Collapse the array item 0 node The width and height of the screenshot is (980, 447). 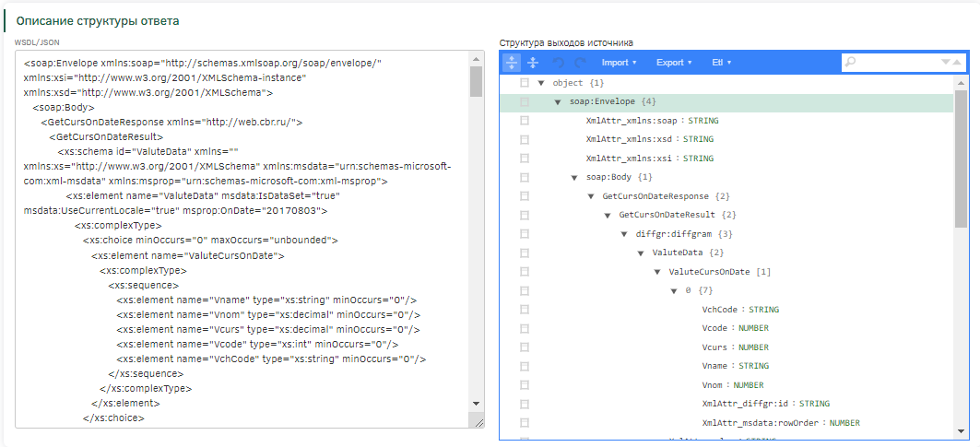point(674,290)
